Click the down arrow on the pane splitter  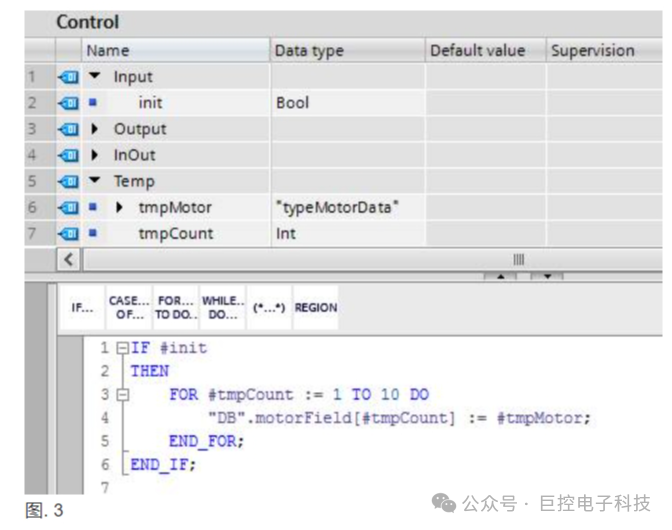click(547, 276)
